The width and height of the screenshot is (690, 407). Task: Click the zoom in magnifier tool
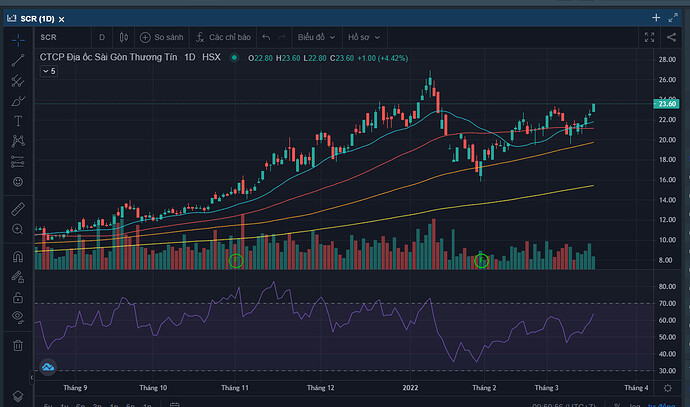17,230
